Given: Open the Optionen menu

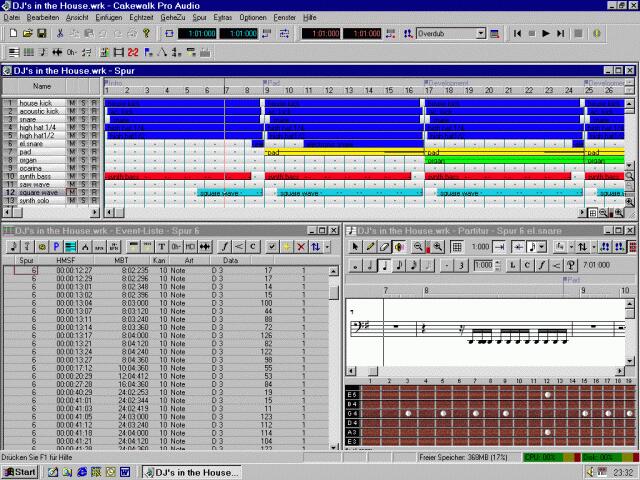Looking at the screenshot, I should tap(253, 18).
